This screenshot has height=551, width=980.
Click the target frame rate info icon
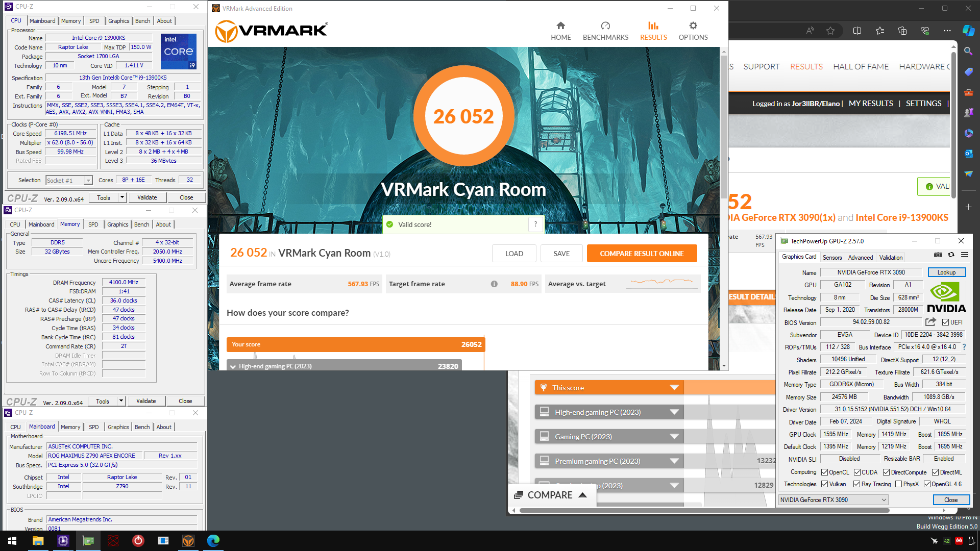494,284
